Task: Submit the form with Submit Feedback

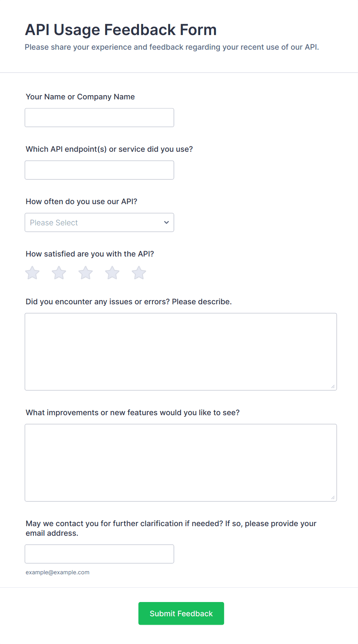Action: tap(181, 614)
